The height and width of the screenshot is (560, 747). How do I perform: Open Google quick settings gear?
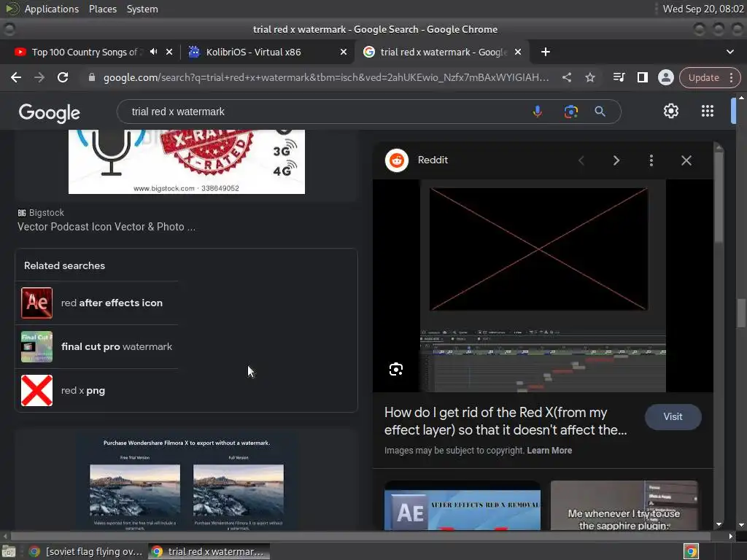(x=671, y=111)
